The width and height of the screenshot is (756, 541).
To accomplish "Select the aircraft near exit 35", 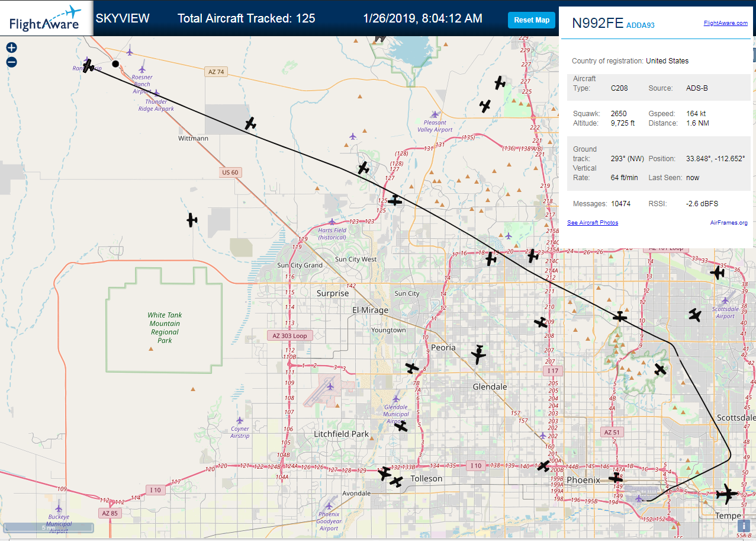I will pyautogui.click(x=718, y=273).
